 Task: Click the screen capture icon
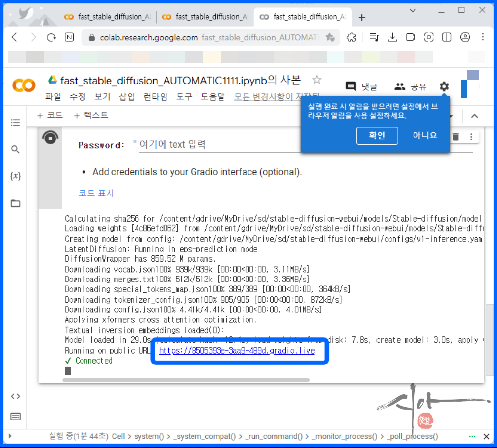429,37
